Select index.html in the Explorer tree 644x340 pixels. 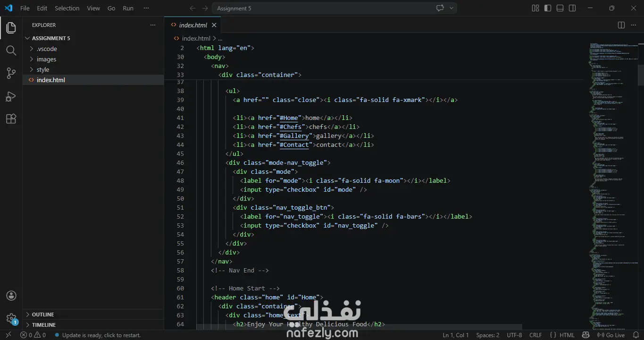93,80
